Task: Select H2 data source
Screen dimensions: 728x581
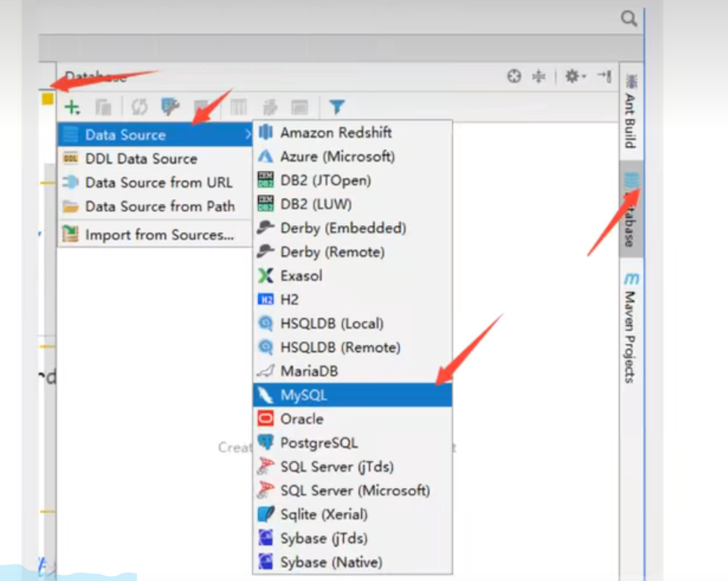Action: click(x=353, y=299)
